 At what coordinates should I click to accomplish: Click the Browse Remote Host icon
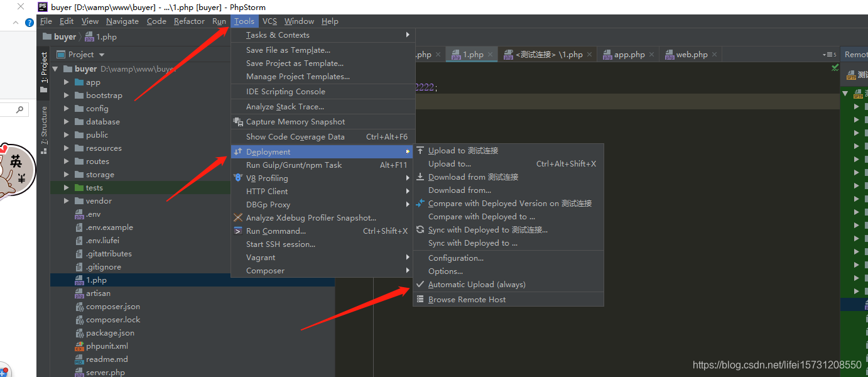click(420, 299)
